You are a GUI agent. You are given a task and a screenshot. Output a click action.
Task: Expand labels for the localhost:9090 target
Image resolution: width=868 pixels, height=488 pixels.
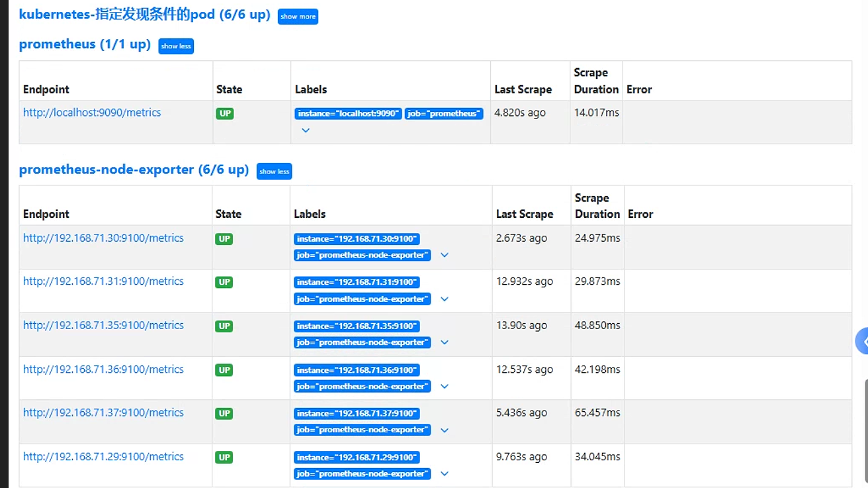(306, 130)
